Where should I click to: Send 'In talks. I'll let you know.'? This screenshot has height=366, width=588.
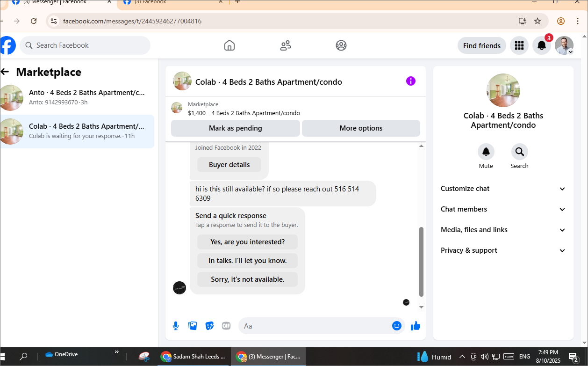[x=247, y=261]
